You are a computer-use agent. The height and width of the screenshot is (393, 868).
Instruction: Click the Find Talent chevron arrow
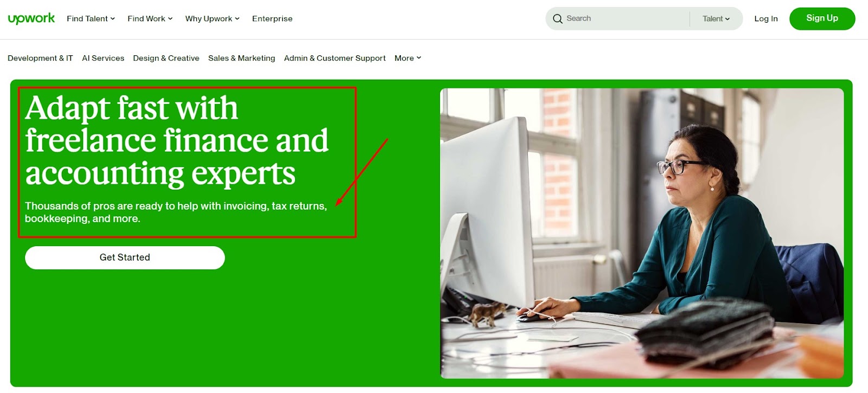[x=113, y=18]
